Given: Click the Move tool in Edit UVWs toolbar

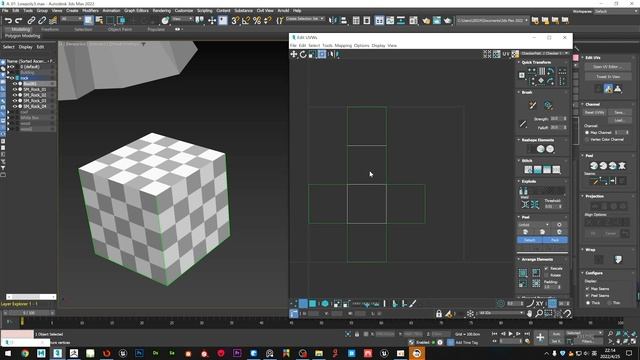Looking at the screenshot, I should pyautogui.click(x=293, y=54).
